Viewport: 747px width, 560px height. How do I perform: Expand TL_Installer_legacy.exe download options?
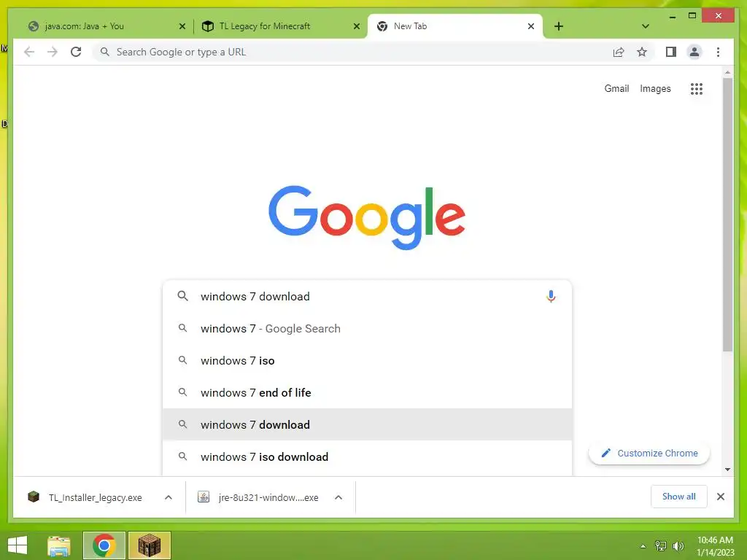click(x=169, y=497)
